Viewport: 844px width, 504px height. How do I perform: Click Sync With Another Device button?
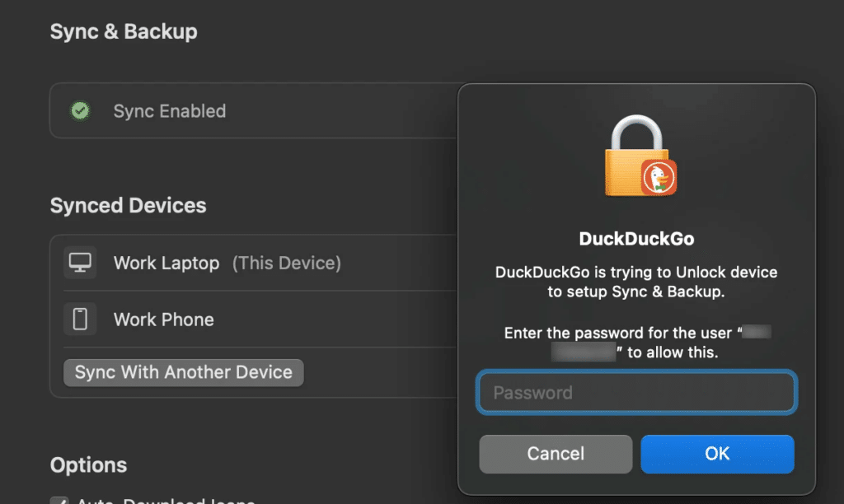click(184, 372)
